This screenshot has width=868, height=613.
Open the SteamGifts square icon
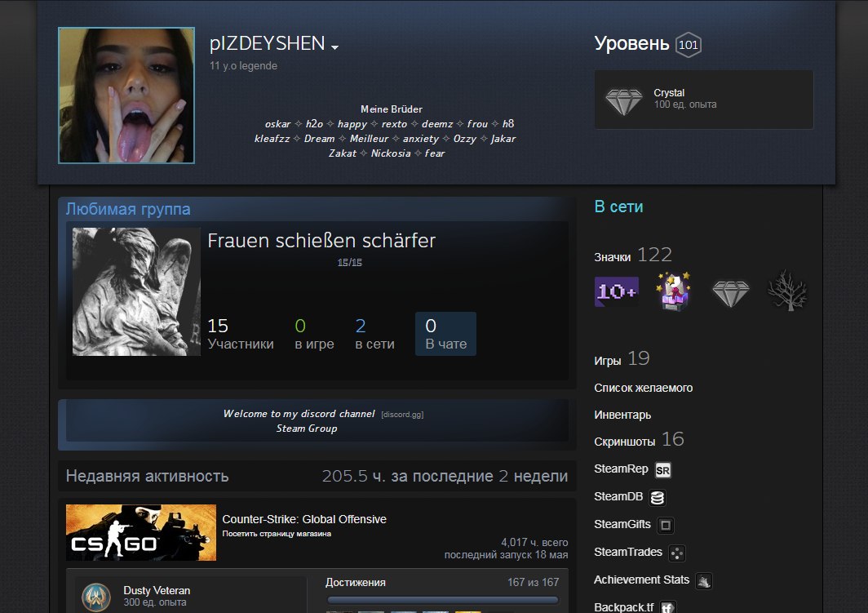(x=666, y=525)
